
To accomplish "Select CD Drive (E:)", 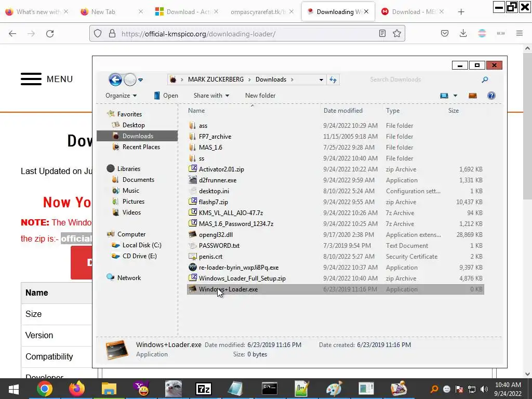I will coord(139,256).
